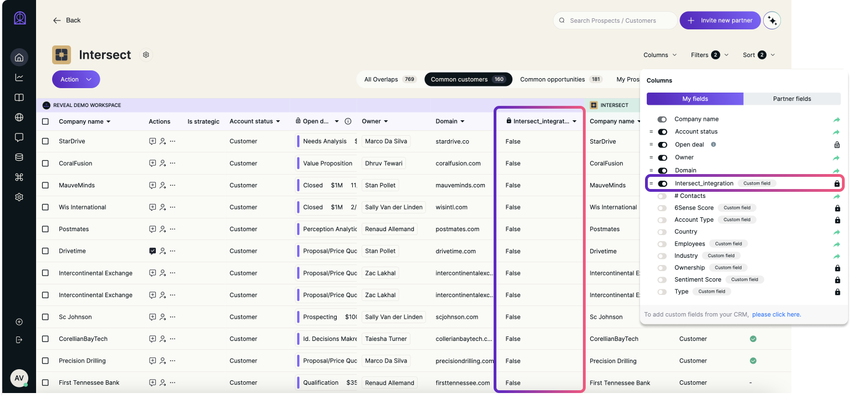Screen dimensions: 868x408
Task: Open the Marco Da Silva owner chip on StarDrive row
Action: pyautogui.click(x=386, y=141)
